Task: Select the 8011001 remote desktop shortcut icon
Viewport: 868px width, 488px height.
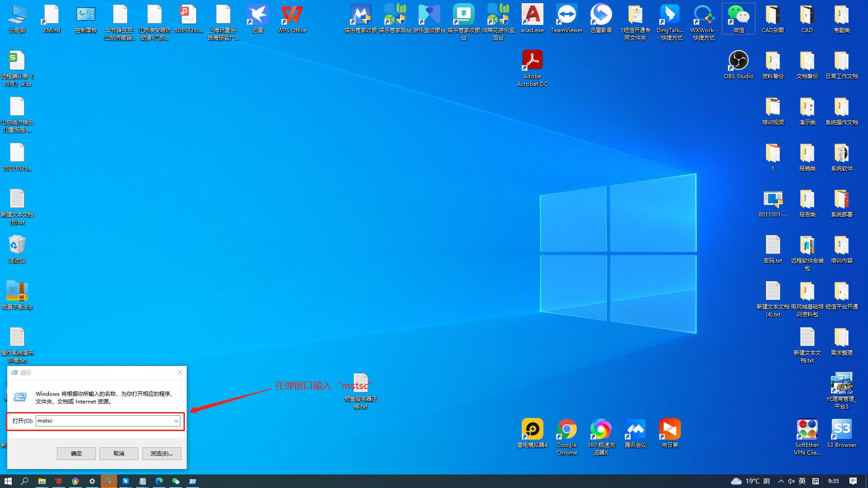Action: tap(773, 204)
